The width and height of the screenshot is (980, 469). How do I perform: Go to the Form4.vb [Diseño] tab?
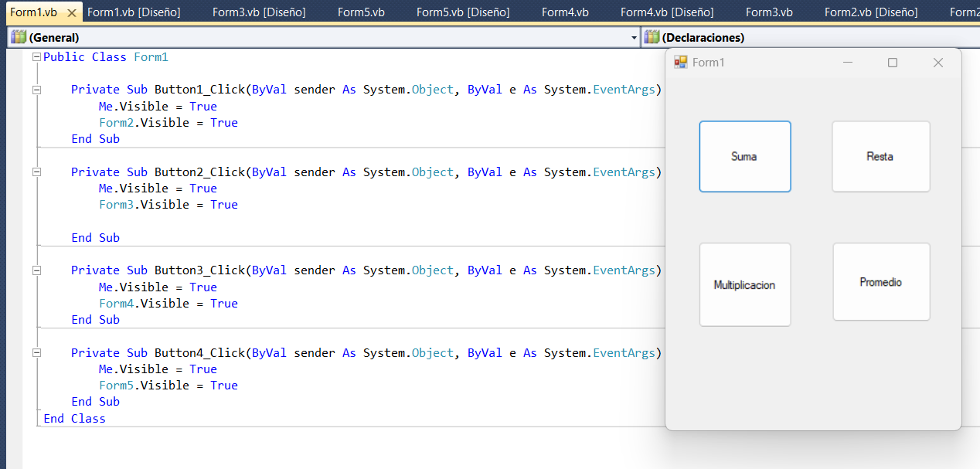667,12
